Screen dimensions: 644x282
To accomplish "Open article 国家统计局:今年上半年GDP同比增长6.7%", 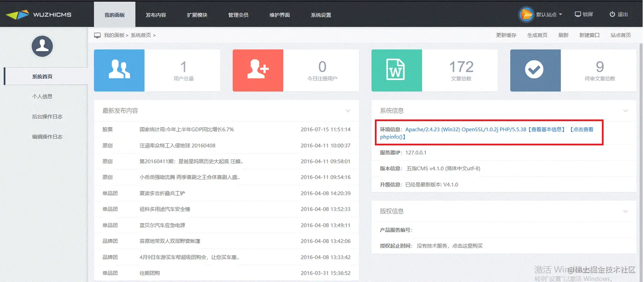I will pos(187,129).
